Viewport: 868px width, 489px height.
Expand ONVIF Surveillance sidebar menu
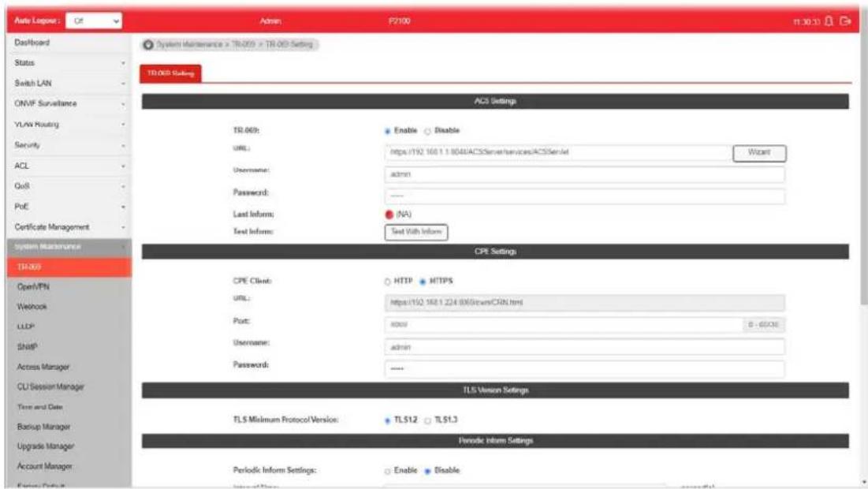click(69, 103)
